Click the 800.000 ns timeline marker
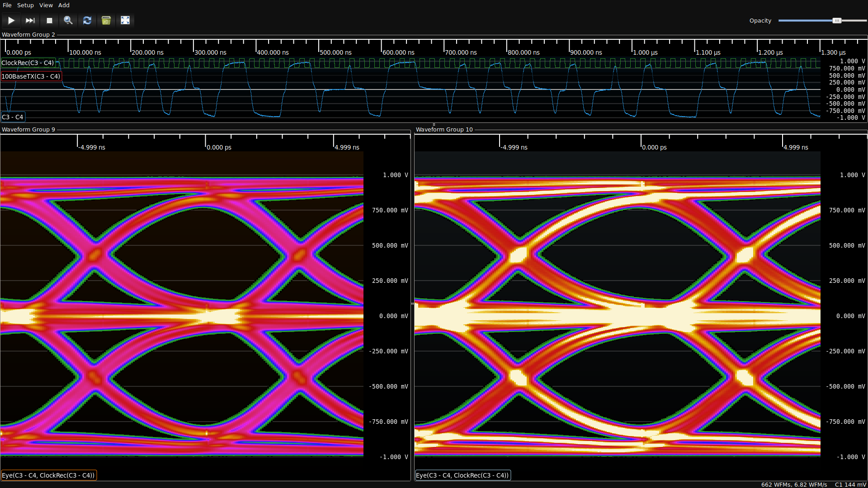The width and height of the screenshot is (868, 488). [524, 52]
